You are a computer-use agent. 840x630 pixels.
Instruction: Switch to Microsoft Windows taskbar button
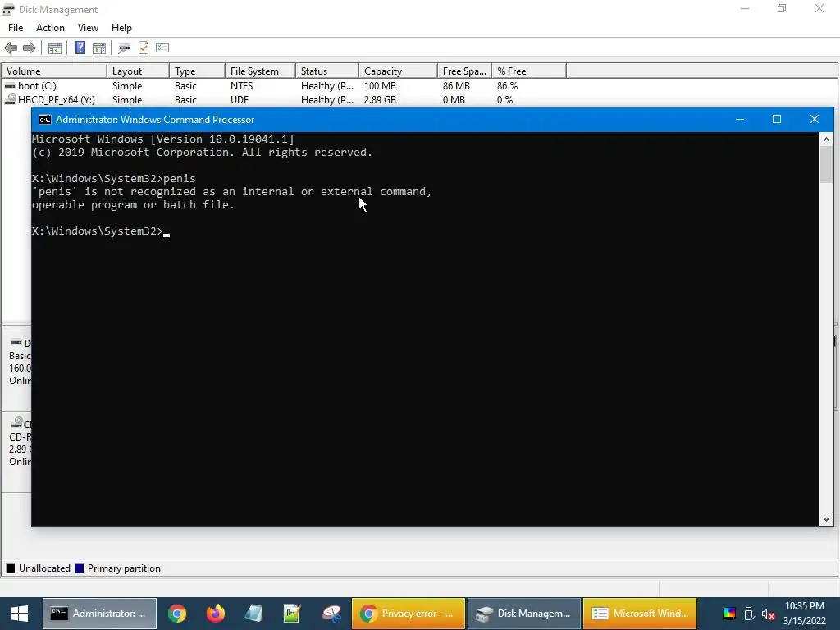coord(640,614)
